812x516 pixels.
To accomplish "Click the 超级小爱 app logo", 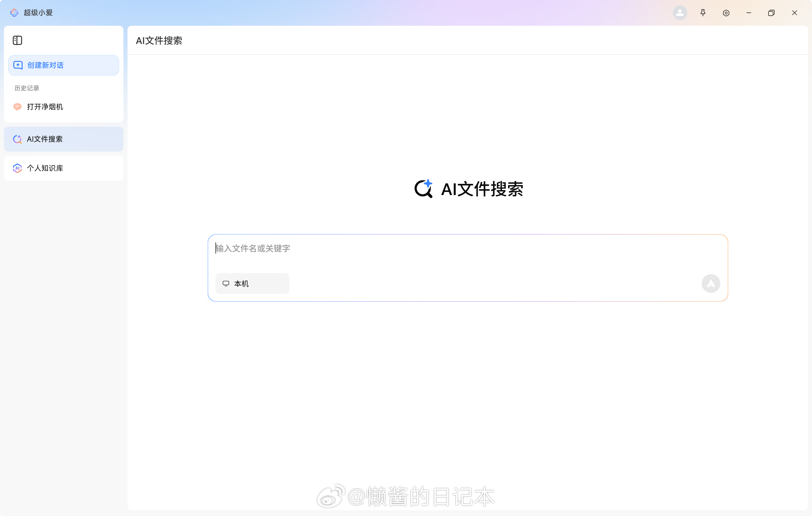I will click(x=14, y=13).
